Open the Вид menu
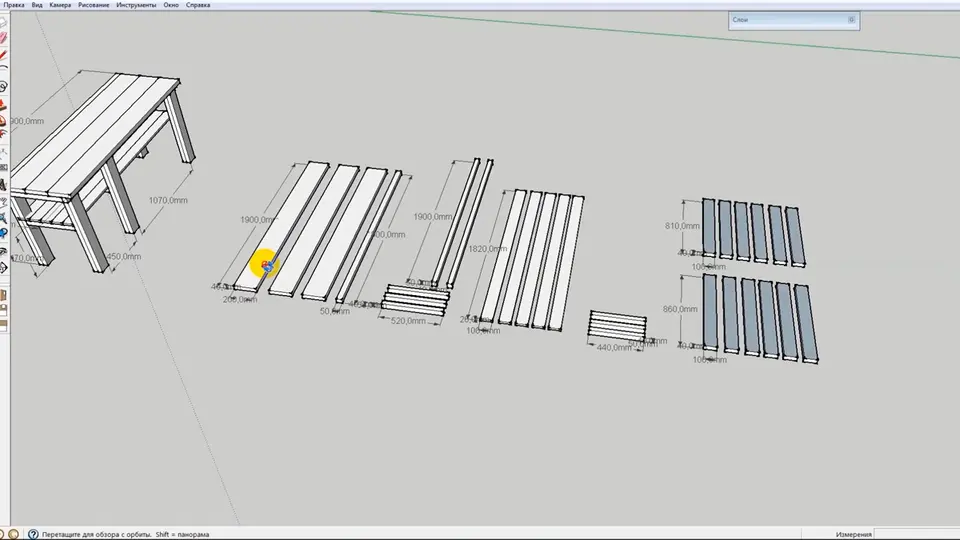The width and height of the screenshot is (960, 540). point(37,5)
